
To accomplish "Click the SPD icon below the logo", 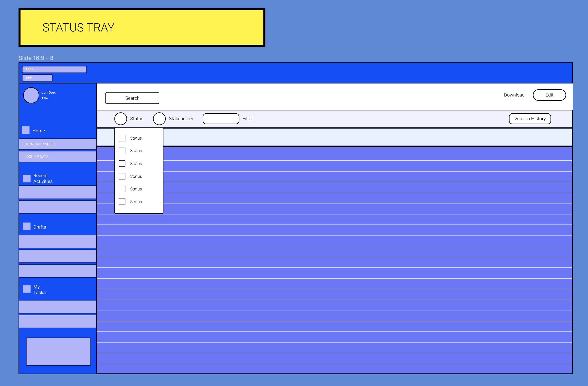I will point(37,78).
